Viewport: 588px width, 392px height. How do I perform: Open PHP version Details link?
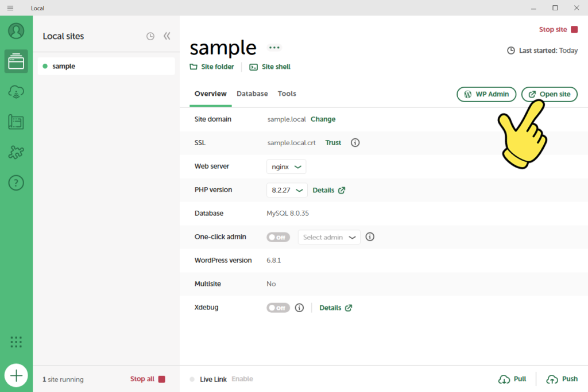[x=328, y=191]
